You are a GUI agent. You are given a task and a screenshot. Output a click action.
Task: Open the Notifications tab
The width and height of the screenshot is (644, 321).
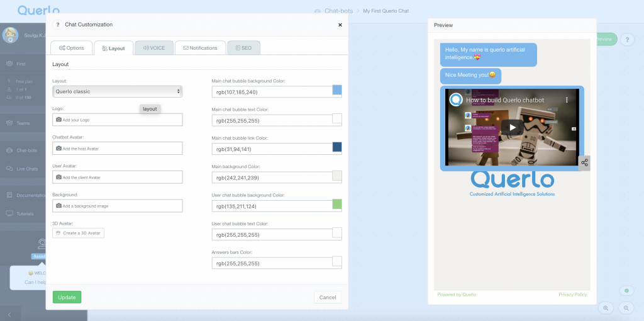tap(201, 48)
